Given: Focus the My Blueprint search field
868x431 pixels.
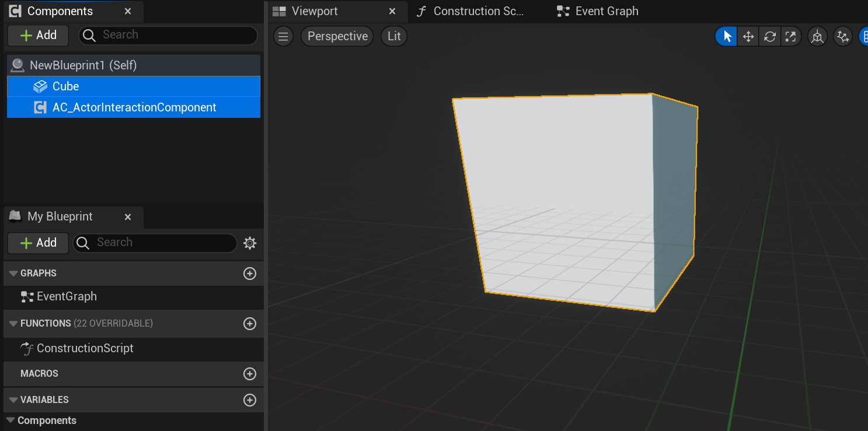Looking at the screenshot, I should (x=155, y=243).
